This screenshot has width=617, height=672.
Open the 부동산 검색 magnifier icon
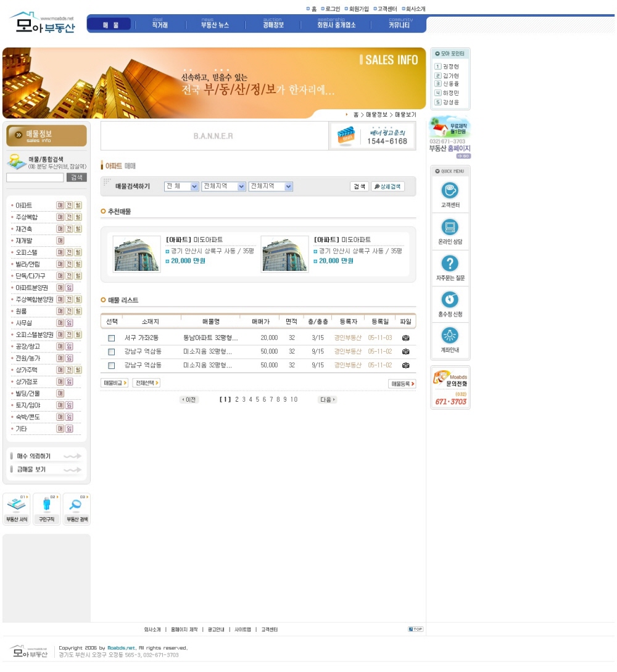tap(77, 509)
